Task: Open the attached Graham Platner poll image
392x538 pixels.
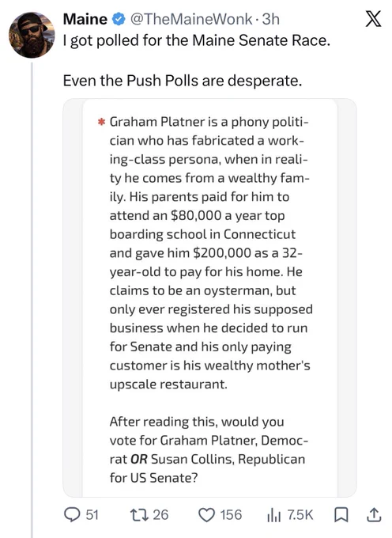Action: pyautogui.click(x=209, y=297)
